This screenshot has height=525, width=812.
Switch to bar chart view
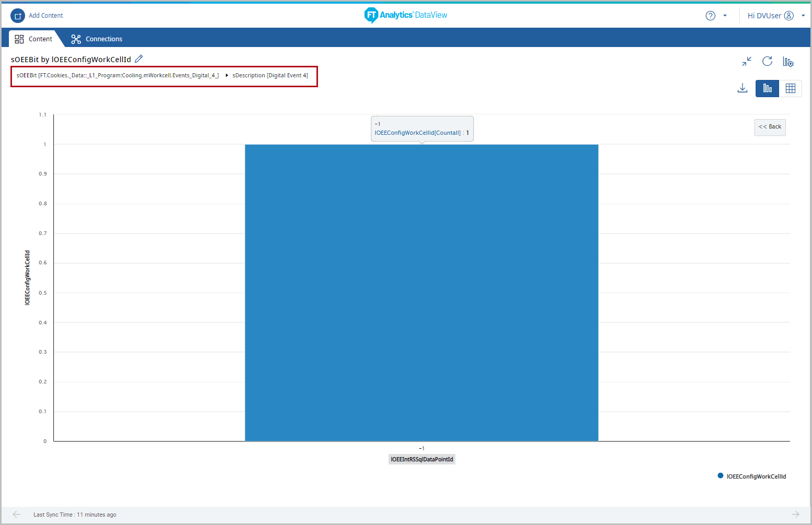[x=767, y=88]
